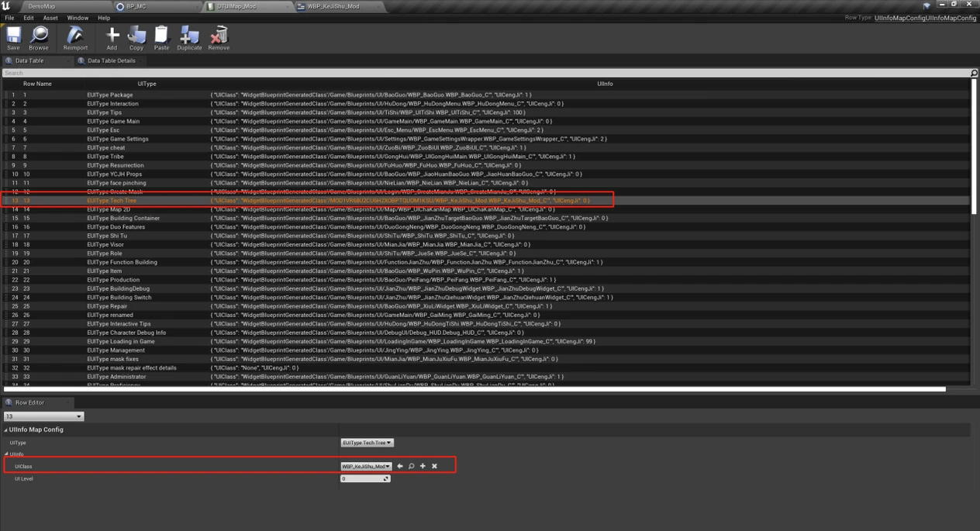The width and height of the screenshot is (980, 531).
Task: Add a new row with the Add icon
Action: point(111,36)
